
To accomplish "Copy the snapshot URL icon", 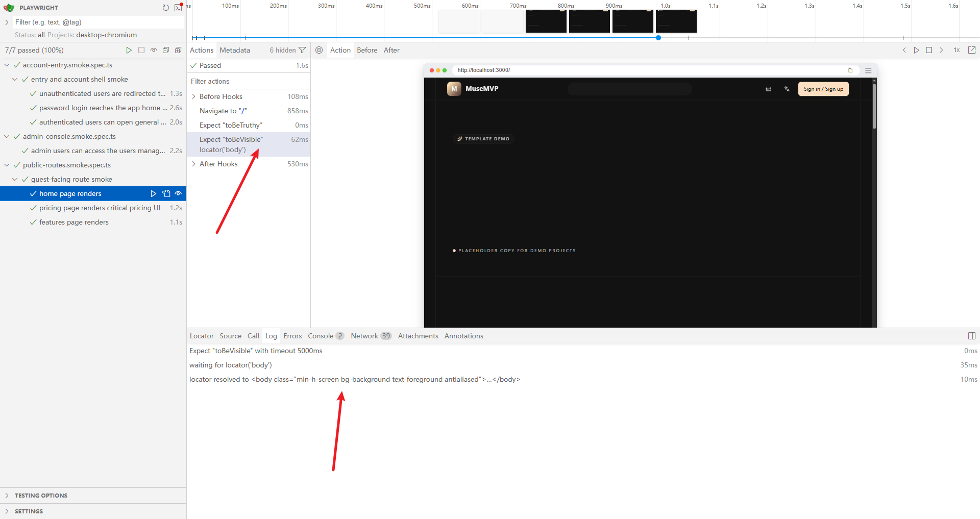I will 850,70.
